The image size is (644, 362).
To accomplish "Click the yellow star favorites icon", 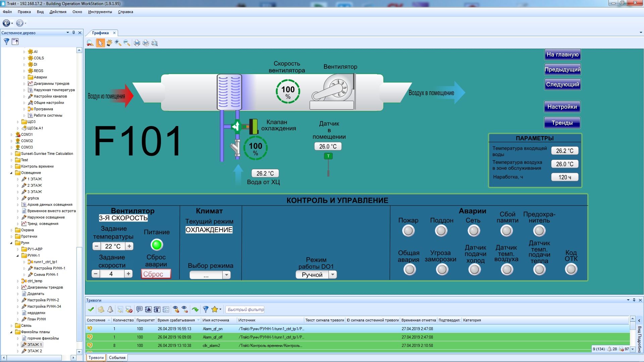I will click(215, 309).
